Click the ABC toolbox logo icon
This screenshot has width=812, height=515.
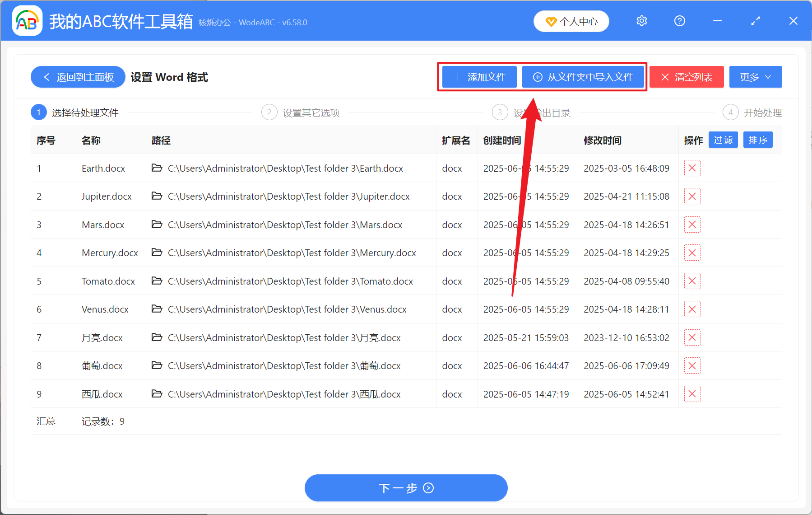pos(27,21)
